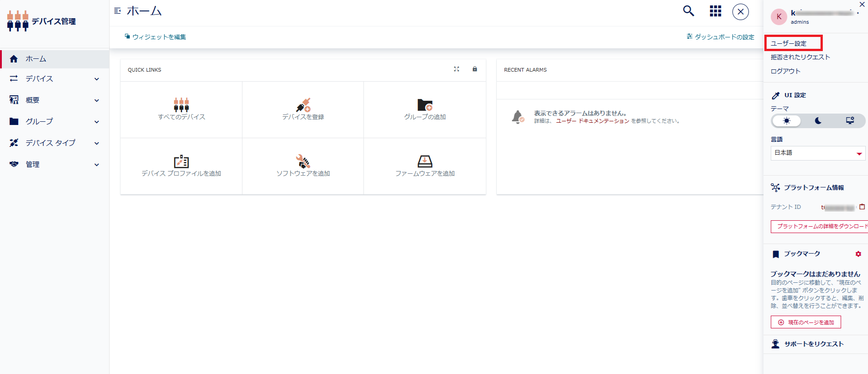Select the light theme sun option
Screen dimensions: 868x374
coord(786,121)
